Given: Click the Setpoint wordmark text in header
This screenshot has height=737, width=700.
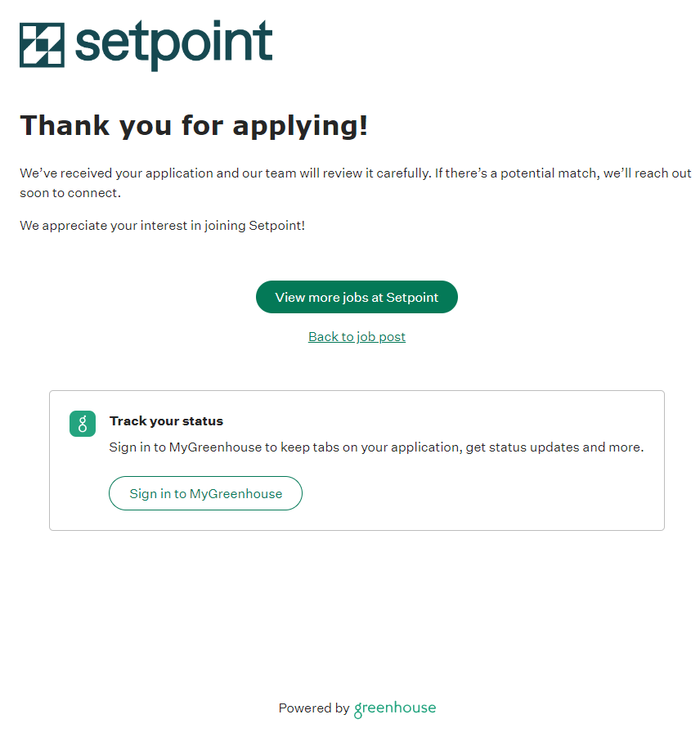Looking at the screenshot, I should pyautogui.click(x=173, y=44).
